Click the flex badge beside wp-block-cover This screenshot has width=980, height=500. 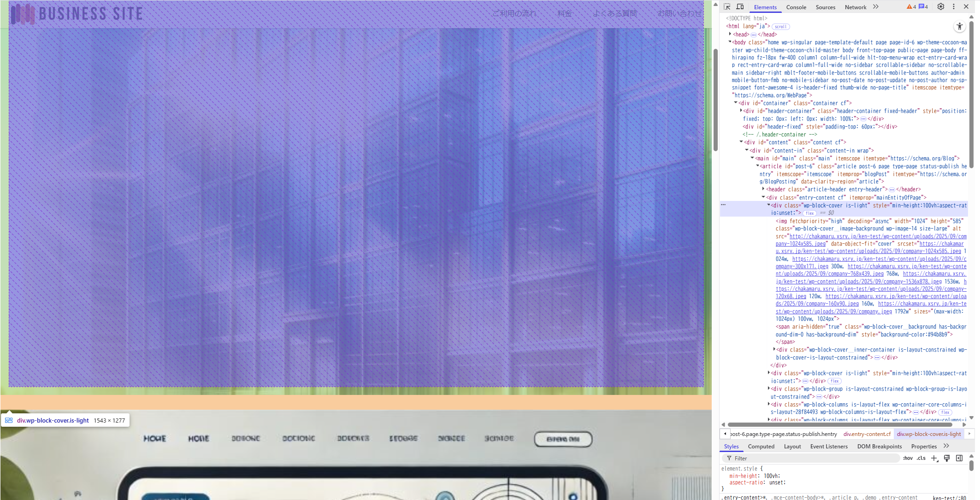(x=809, y=213)
